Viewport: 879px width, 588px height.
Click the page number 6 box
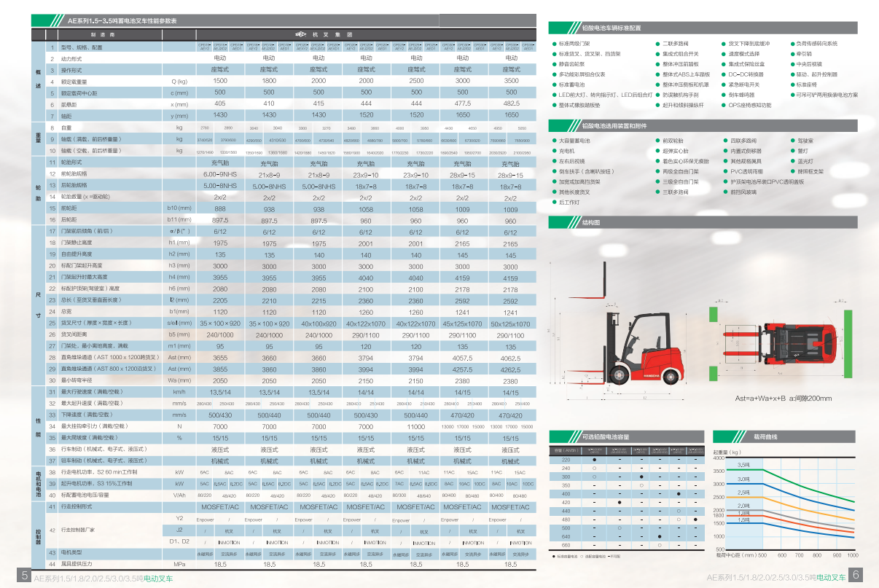click(x=857, y=576)
